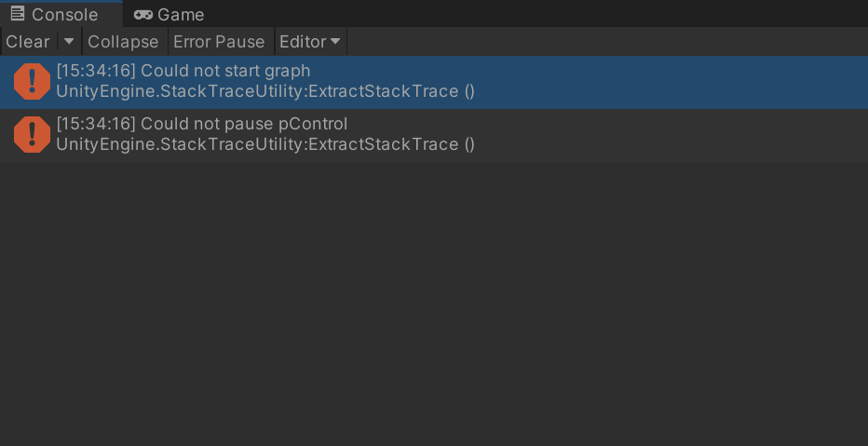868x446 pixels.
Task: Toggle Collapse for duplicate messages
Action: (124, 42)
